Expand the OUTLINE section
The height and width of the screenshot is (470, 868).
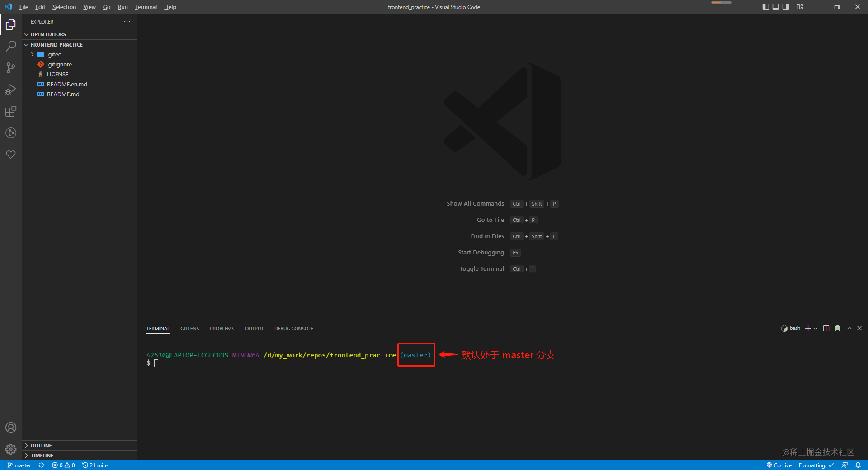click(x=80, y=446)
